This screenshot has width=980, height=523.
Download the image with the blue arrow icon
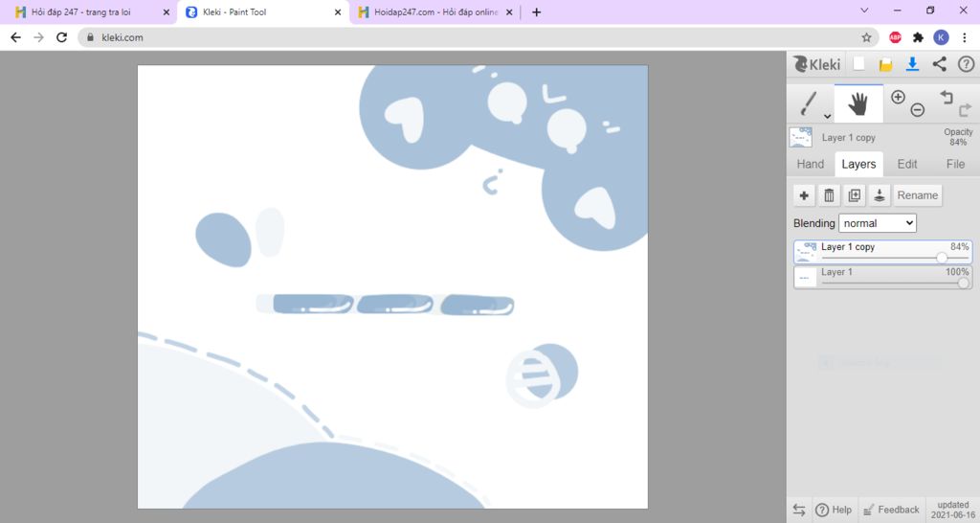click(912, 64)
